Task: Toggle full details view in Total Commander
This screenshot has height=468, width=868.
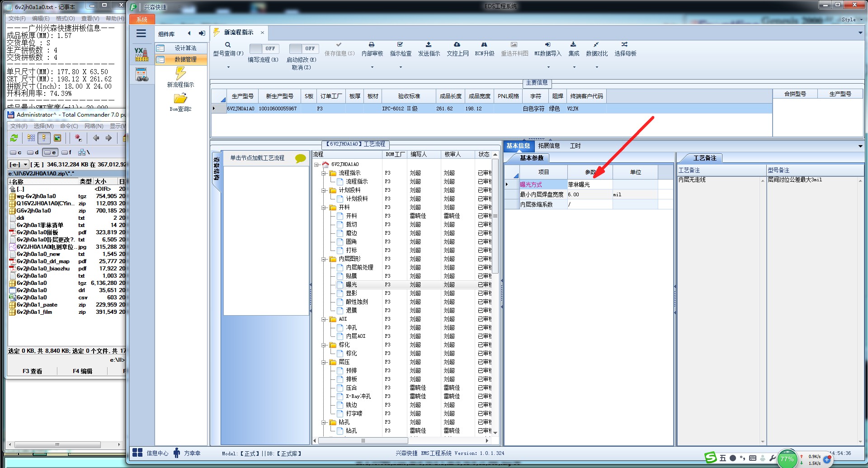Action: 44,138
